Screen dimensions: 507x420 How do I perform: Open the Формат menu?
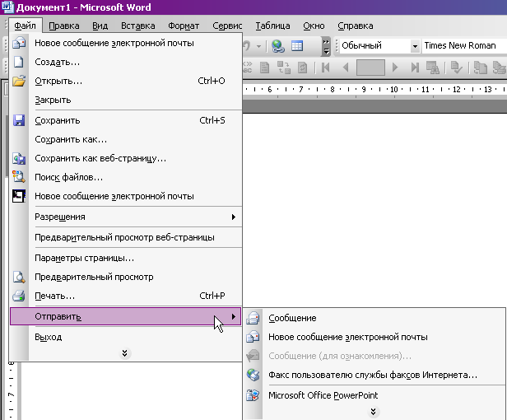184,26
